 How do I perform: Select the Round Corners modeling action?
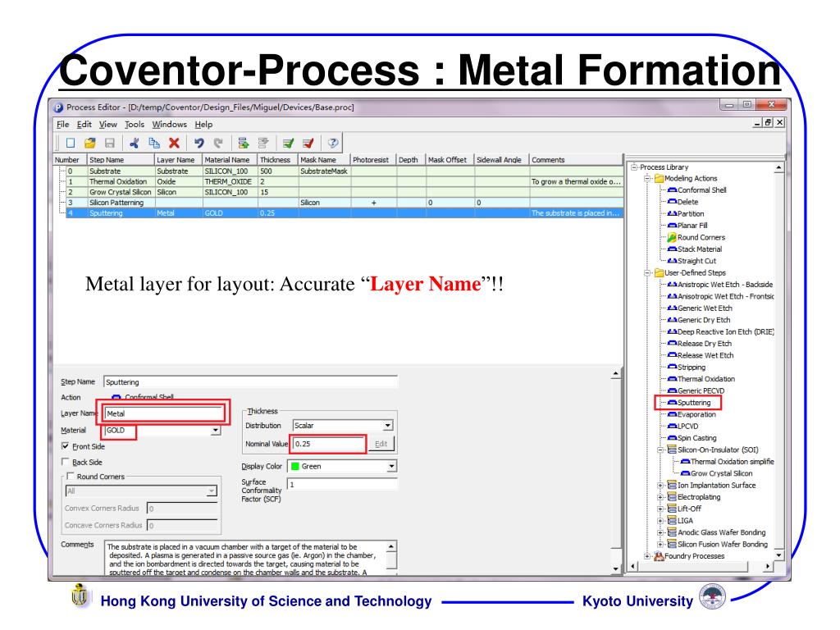point(701,237)
